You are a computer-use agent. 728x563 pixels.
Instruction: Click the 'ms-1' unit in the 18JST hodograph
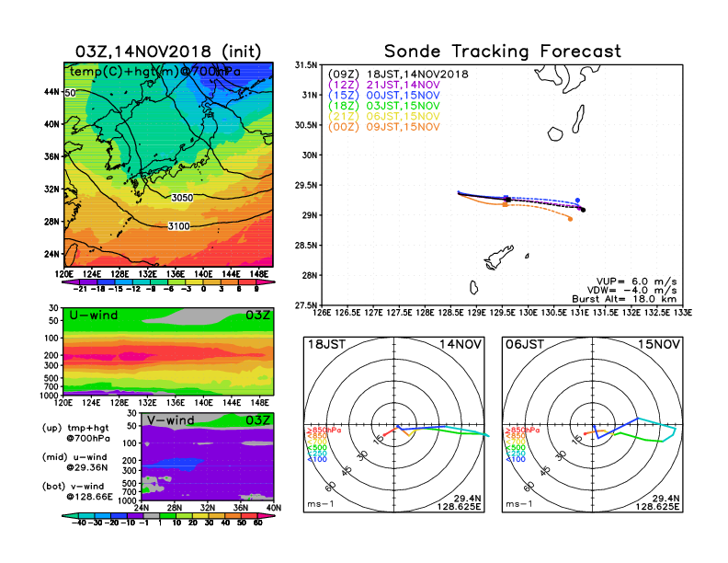pos(321,504)
